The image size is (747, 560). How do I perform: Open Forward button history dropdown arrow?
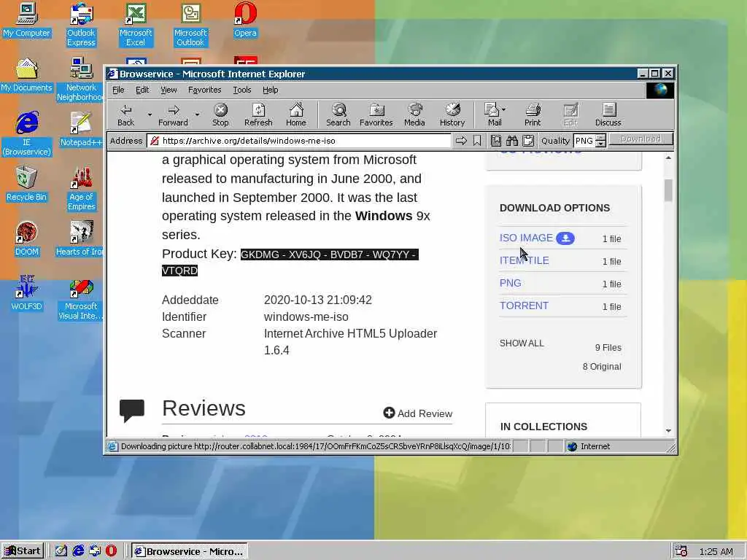(x=197, y=114)
